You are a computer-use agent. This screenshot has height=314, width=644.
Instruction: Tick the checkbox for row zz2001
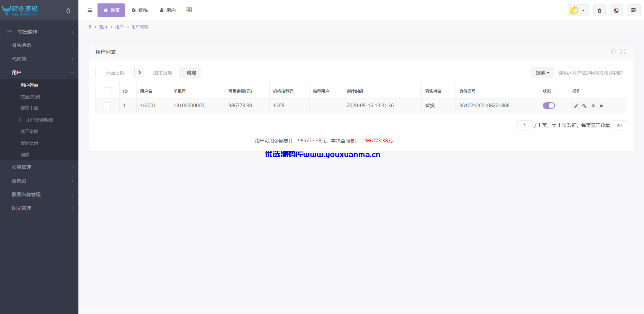pyautogui.click(x=107, y=106)
